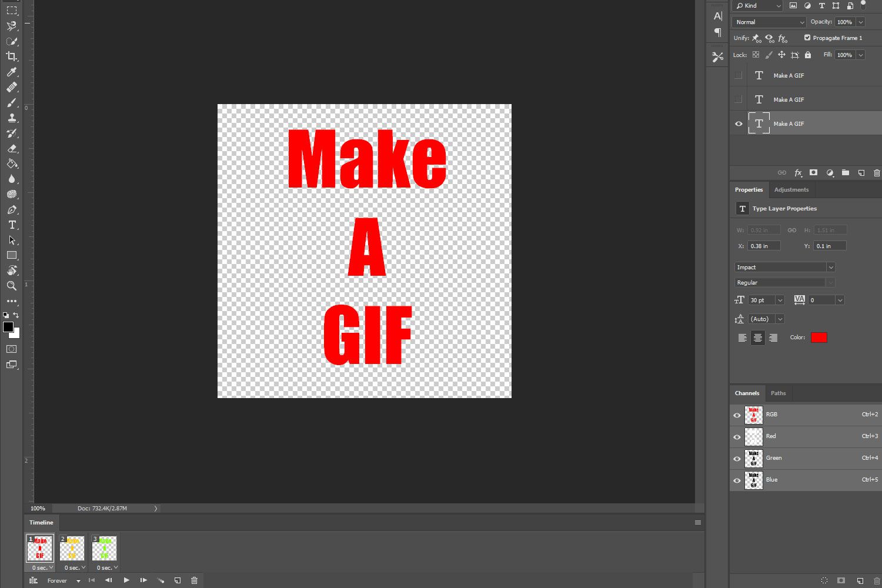Open the Normal blend mode dropdown
The image size is (882, 588).
coord(769,22)
